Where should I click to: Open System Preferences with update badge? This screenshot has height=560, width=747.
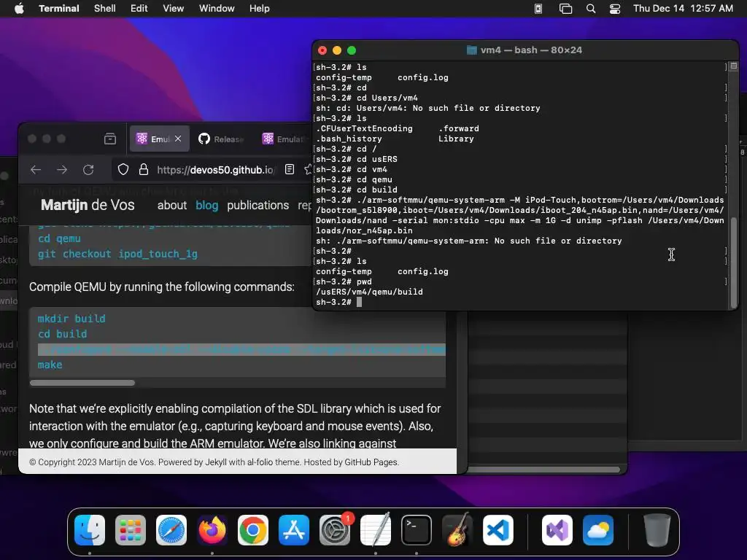click(x=335, y=530)
